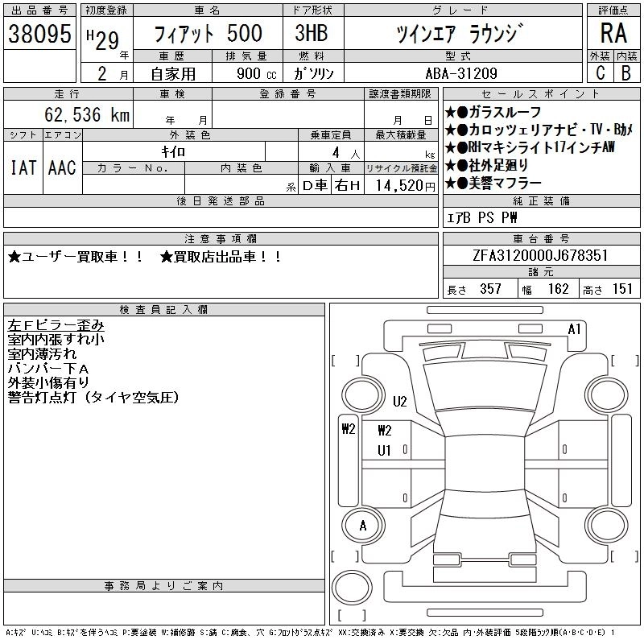Select exterior grade C

(600, 72)
